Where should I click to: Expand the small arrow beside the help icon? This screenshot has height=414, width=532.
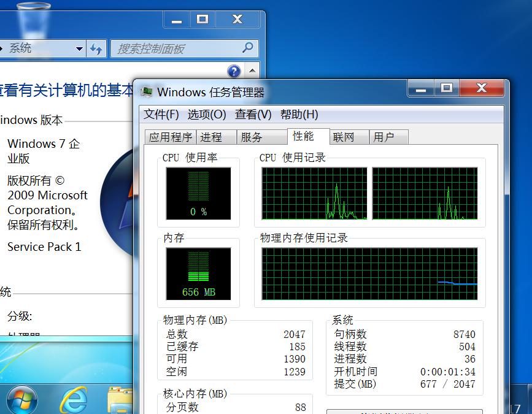[251, 71]
